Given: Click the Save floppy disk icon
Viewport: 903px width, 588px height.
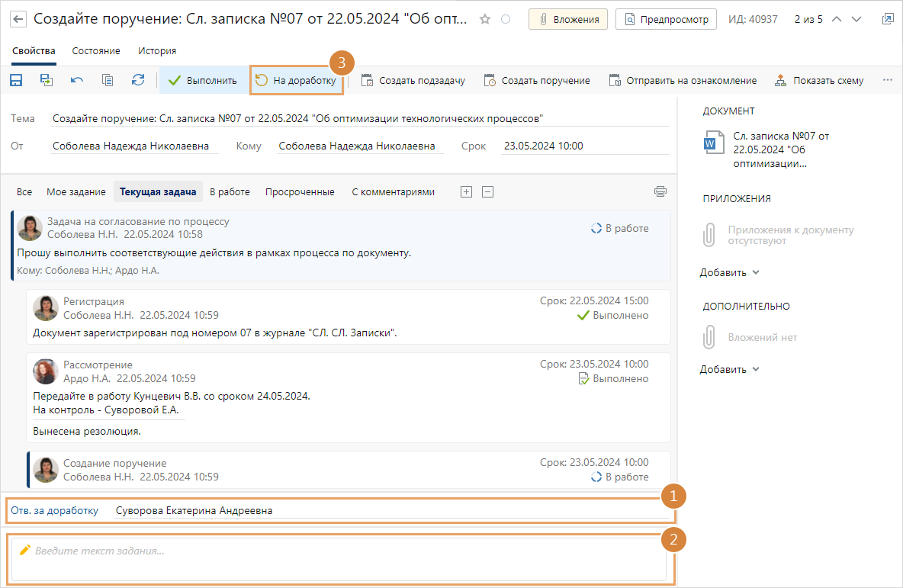Looking at the screenshot, I should pos(16,80).
